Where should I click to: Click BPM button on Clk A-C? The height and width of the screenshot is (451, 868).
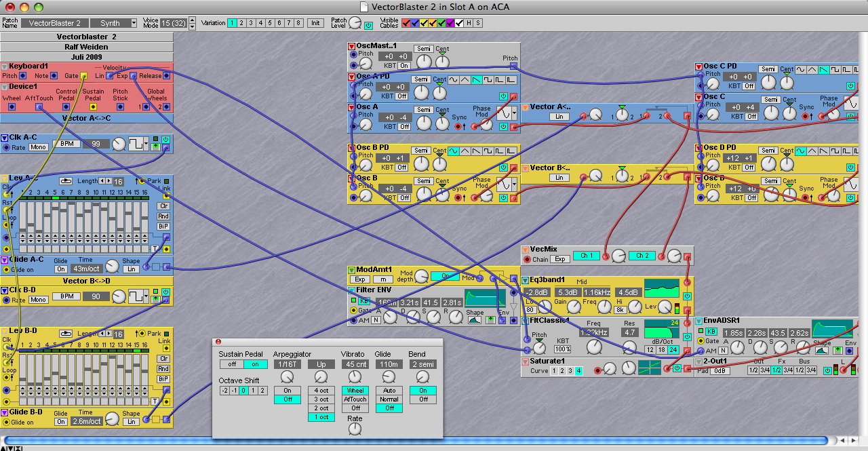click(66, 144)
